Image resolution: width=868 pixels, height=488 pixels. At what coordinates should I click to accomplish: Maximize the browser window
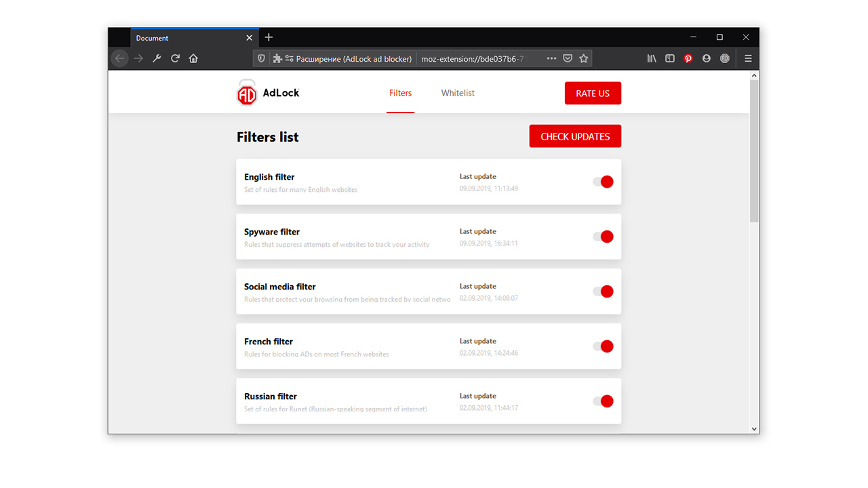tap(719, 37)
